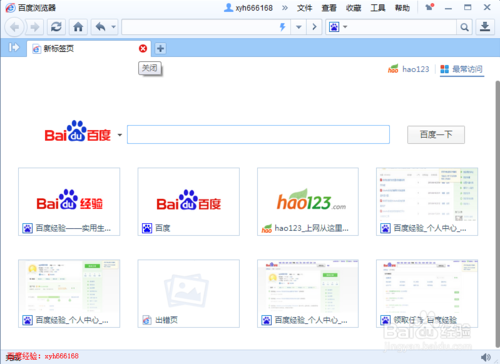This screenshot has height=364, width=500.
Task: Close the 新标签页 tab with red X
Action: [143, 49]
